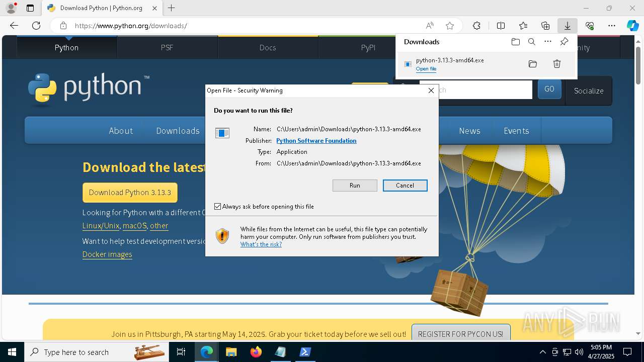Refresh the python.org page

pyautogui.click(x=36, y=26)
